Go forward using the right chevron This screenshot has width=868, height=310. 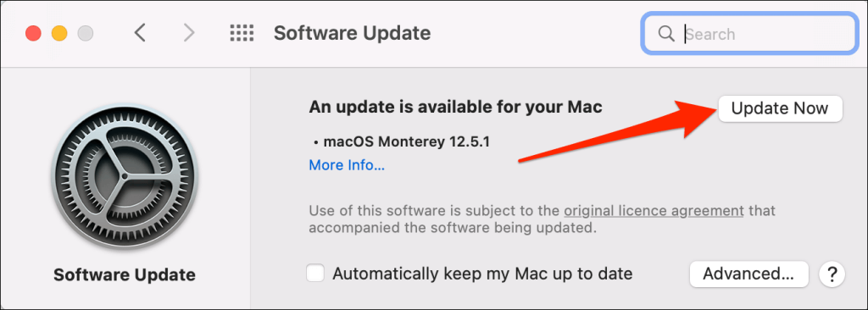point(189,33)
